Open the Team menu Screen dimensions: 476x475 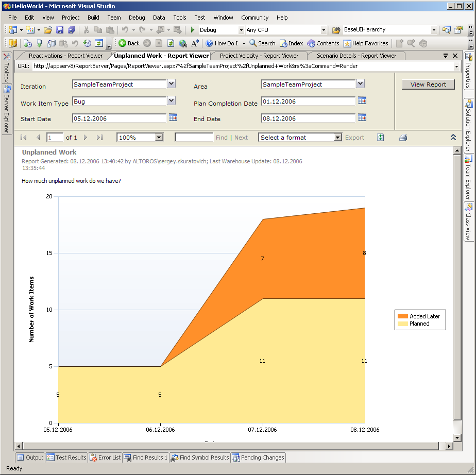(114, 18)
